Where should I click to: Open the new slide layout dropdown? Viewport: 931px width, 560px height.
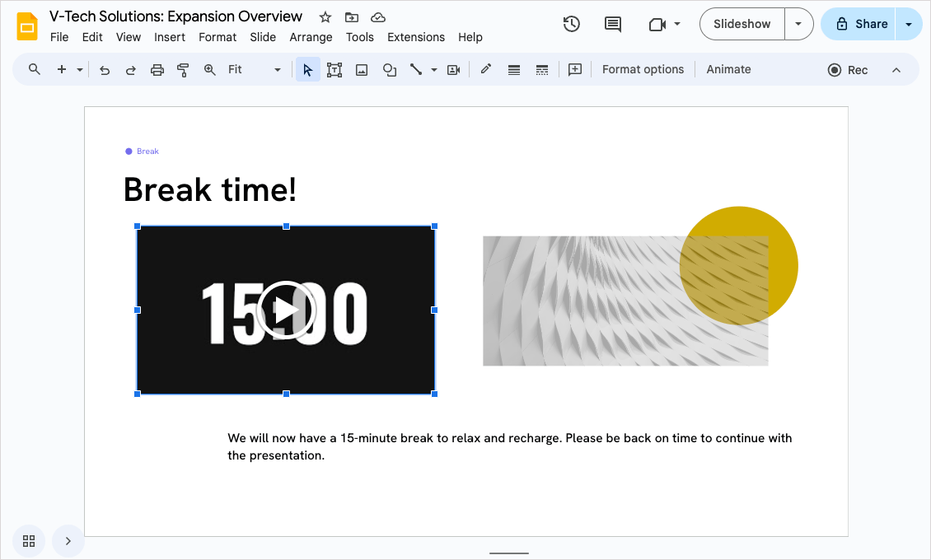[80, 70]
